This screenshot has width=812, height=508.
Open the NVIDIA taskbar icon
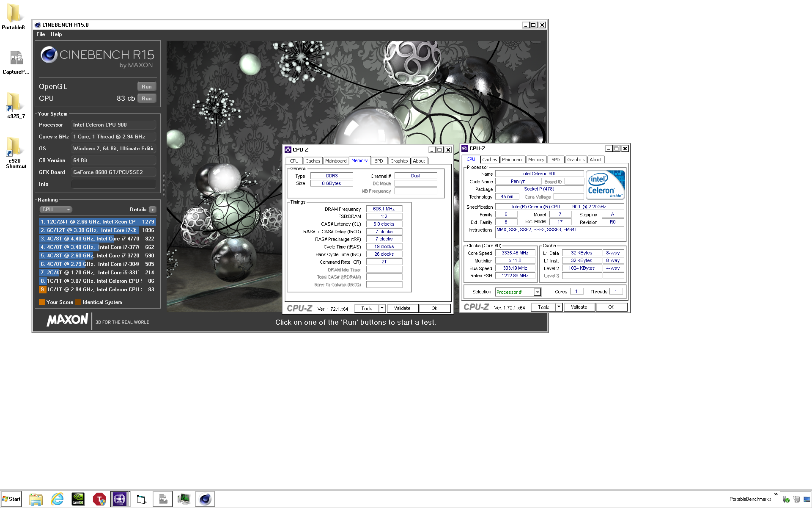click(78, 499)
